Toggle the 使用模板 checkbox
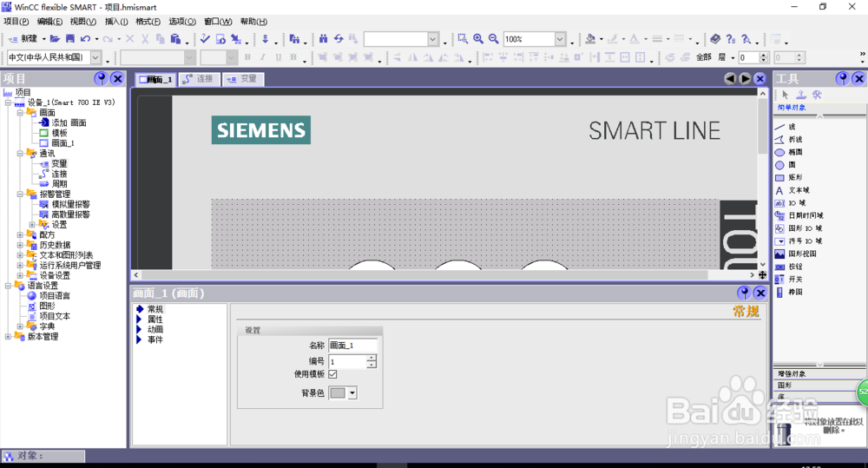 (x=332, y=374)
